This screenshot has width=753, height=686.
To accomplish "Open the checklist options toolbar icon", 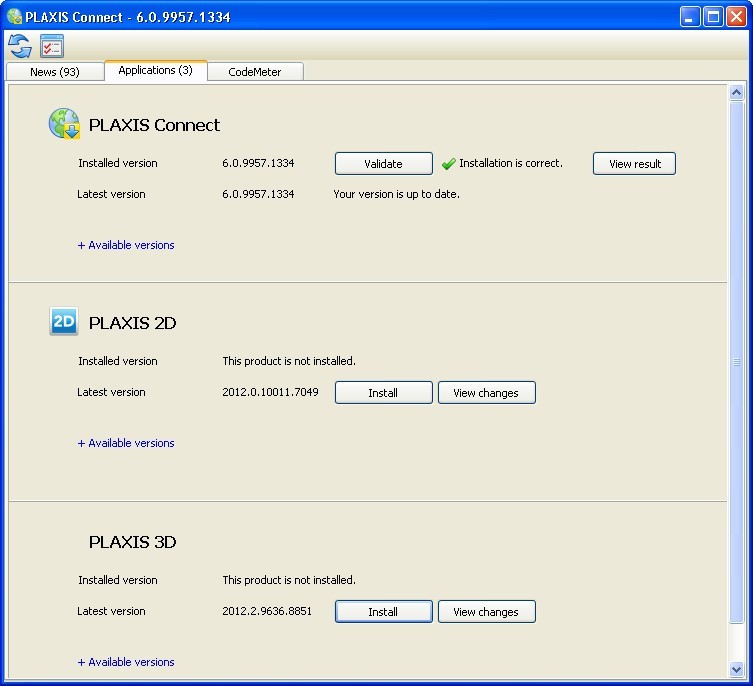I will click(52, 46).
